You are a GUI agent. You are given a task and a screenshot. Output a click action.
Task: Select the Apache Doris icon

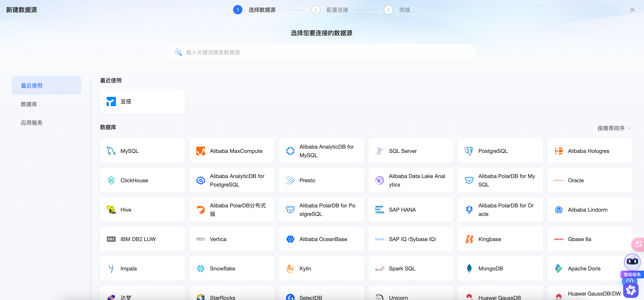pos(558,268)
